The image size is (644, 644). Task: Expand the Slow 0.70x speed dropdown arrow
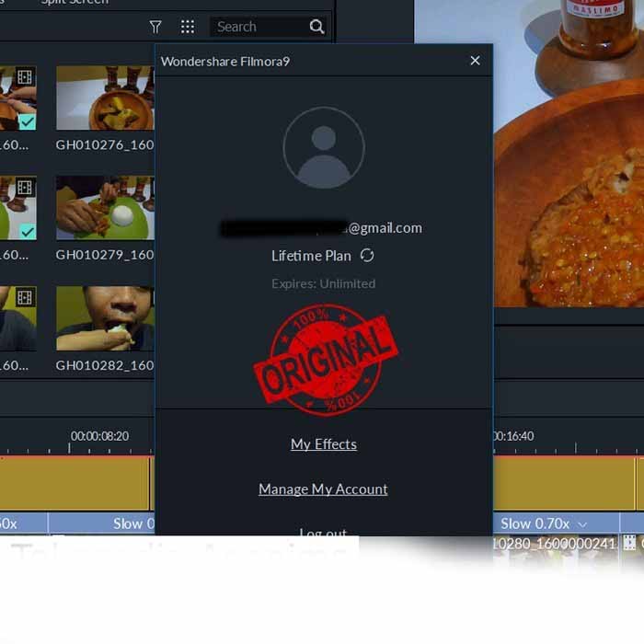(582, 524)
